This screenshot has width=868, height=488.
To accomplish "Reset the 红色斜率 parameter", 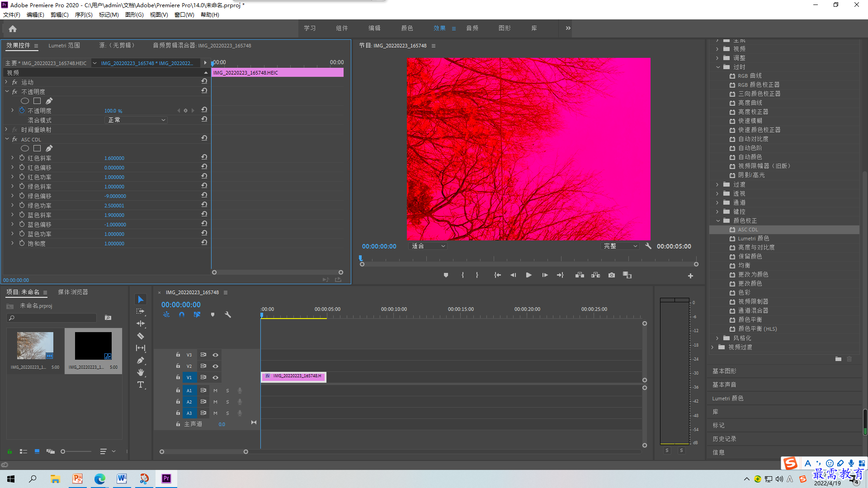I will click(204, 157).
